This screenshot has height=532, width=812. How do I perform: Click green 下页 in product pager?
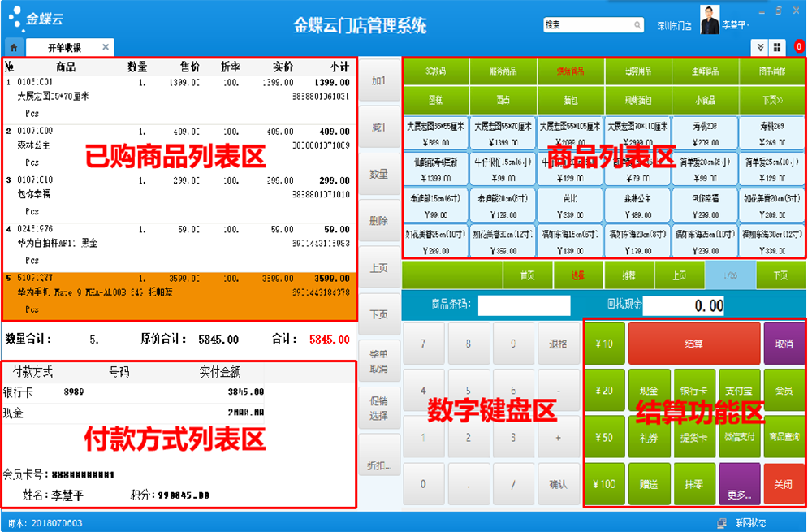coord(780,275)
